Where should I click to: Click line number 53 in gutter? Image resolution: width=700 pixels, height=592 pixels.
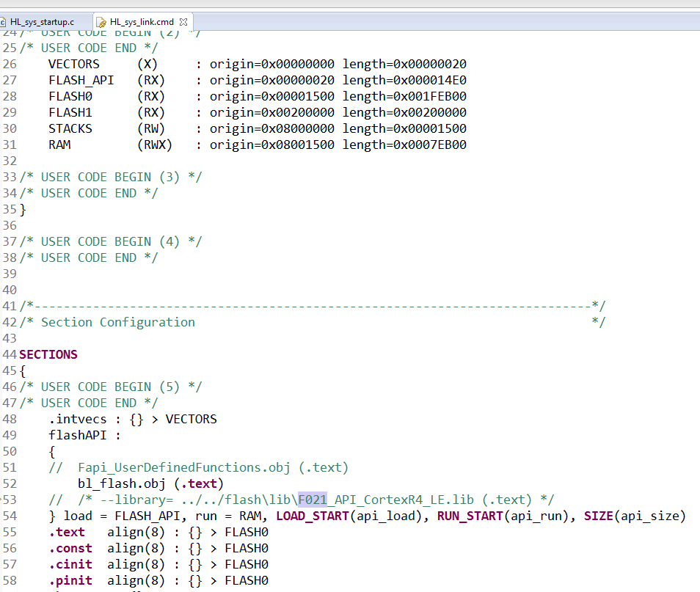(10, 500)
